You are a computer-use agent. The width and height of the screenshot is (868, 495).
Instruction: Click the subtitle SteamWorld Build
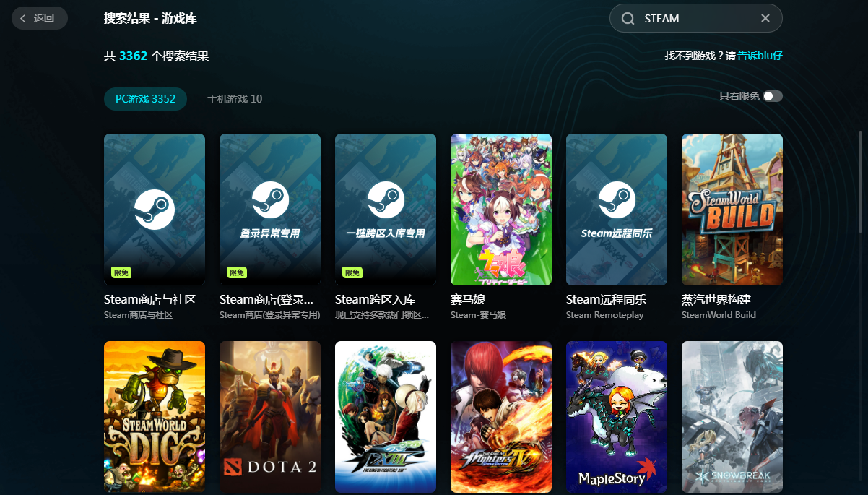pos(719,315)
